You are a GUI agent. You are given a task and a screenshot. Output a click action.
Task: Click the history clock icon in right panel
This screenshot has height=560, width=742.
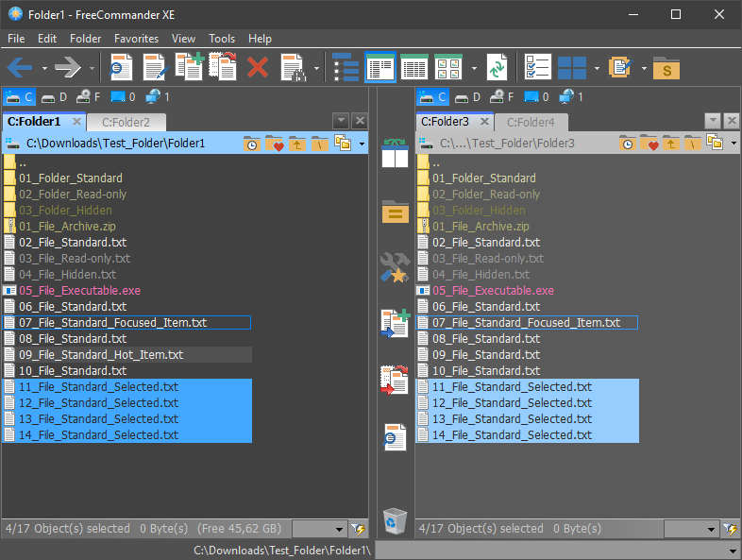click(x=628, y=143)
